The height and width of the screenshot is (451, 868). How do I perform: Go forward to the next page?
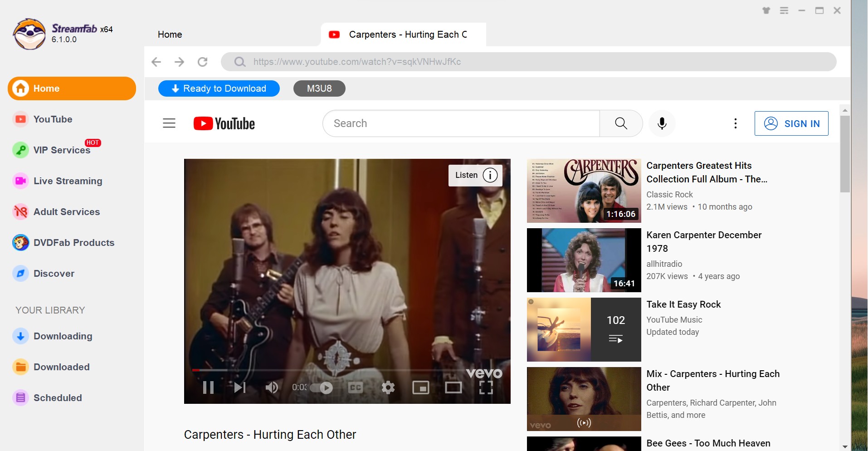click(180, 62)
